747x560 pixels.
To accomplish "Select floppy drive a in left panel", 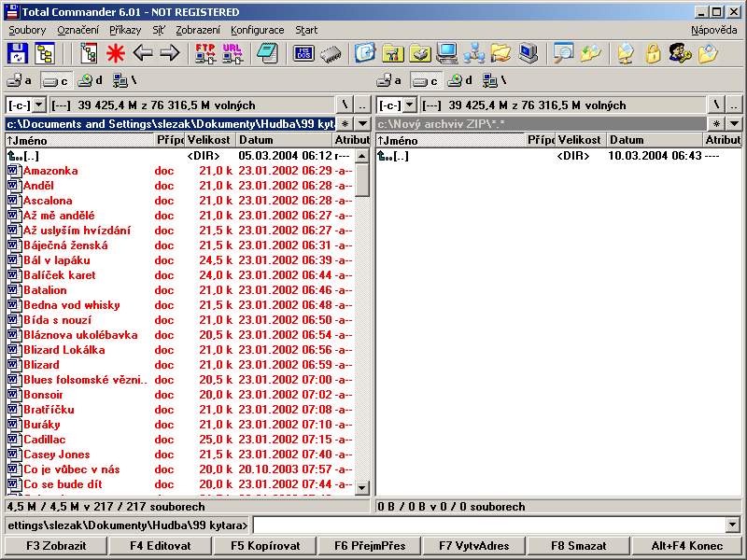I will pos(20,80).
